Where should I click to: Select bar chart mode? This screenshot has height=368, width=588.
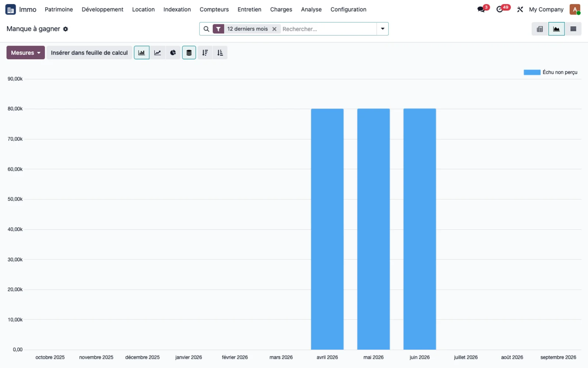[x=141, y=53]
